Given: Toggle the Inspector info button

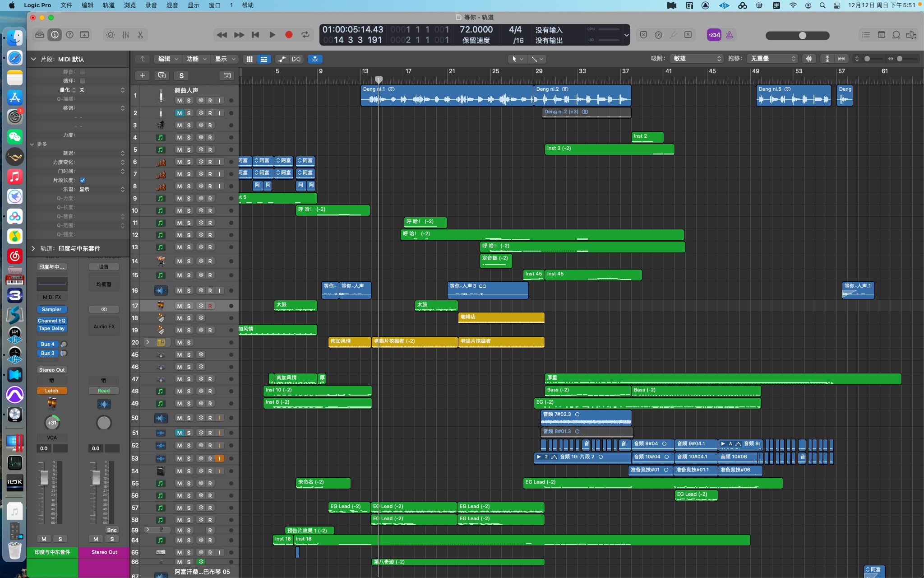Looking at the screenshot, I should [55, 35].
